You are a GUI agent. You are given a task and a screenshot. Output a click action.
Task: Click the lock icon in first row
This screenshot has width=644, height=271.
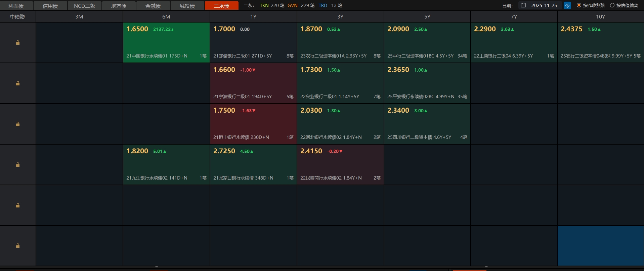coord(18,43)
